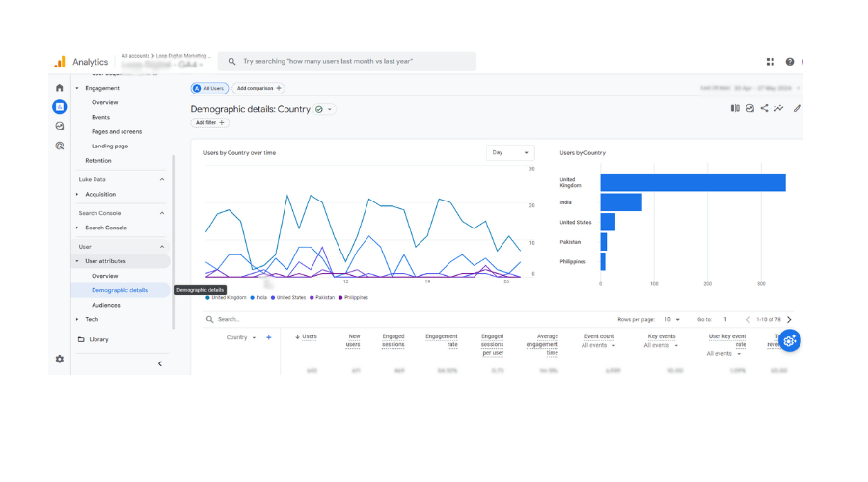
Task: Focus the top search field
Action: (x=346, y=62)
